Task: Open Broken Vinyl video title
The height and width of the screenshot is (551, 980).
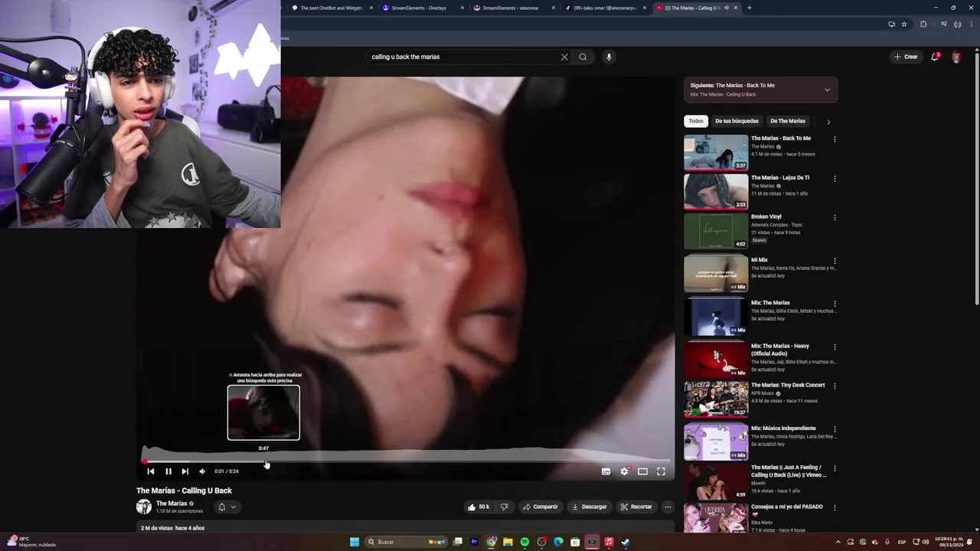Action: pyautogui.click(x=766, y=217)
